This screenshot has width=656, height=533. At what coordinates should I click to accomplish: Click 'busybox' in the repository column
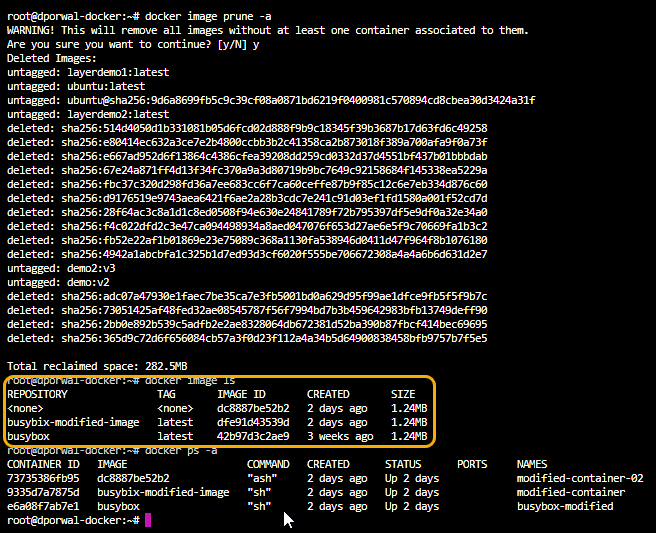[x=28, y=436]
